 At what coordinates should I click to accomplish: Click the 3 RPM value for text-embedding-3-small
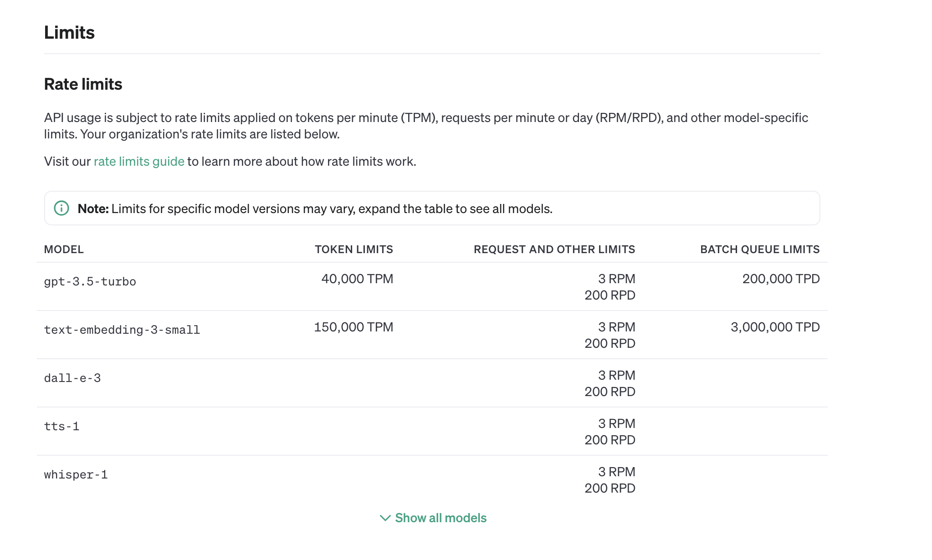617,327
